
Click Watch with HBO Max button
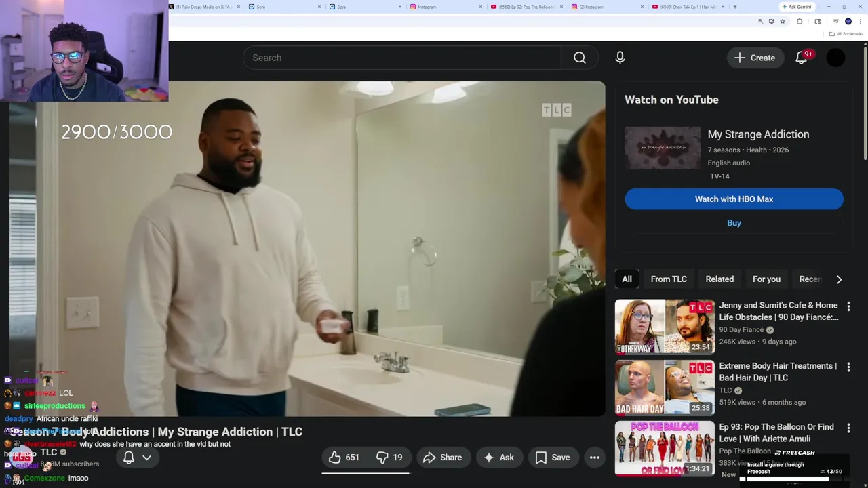tap(734, 199)
